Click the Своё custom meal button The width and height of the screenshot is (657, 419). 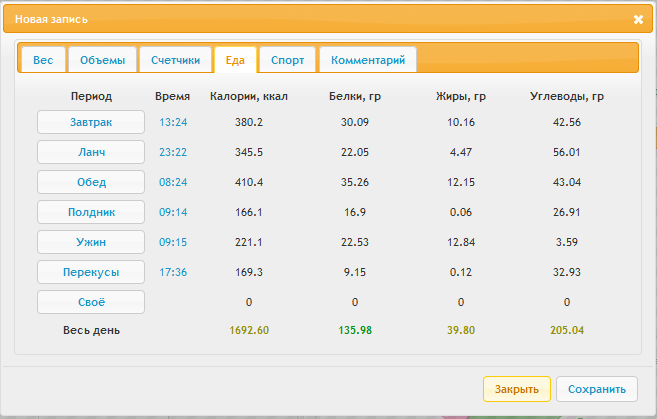(x=91, y=302)
